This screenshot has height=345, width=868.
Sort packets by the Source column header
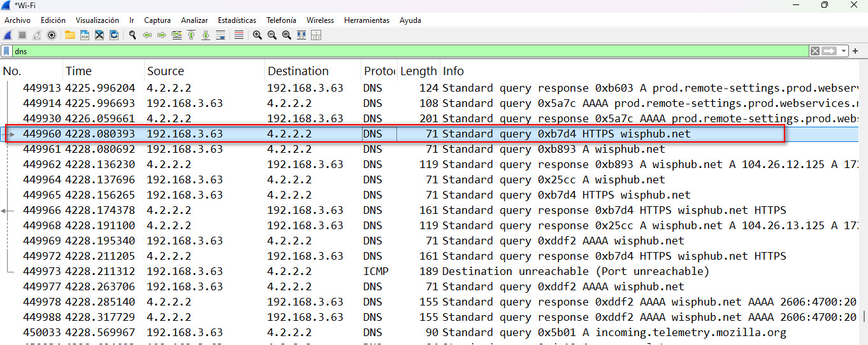pyautogui.click(x=166, y=71)
